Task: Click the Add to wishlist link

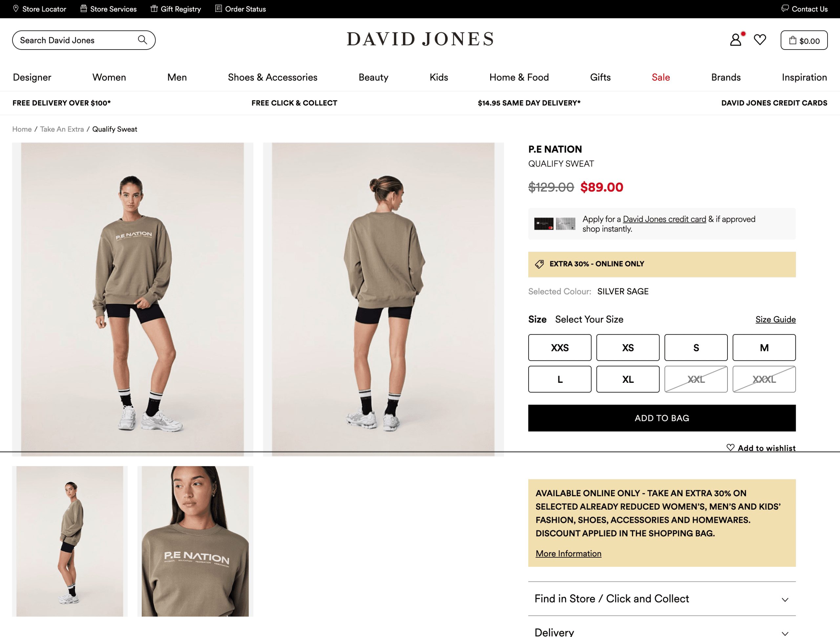Action: point(761,447)
